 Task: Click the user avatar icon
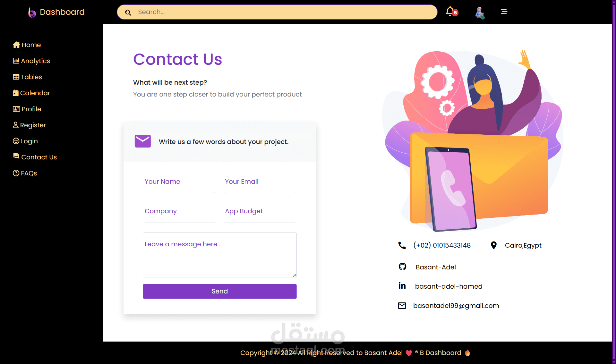[x=480, y=12]
